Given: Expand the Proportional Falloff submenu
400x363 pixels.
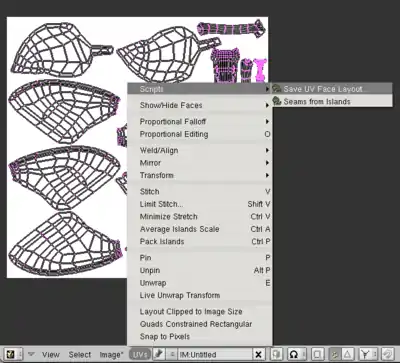Looking at the screenshot, I should coord(200,122).
